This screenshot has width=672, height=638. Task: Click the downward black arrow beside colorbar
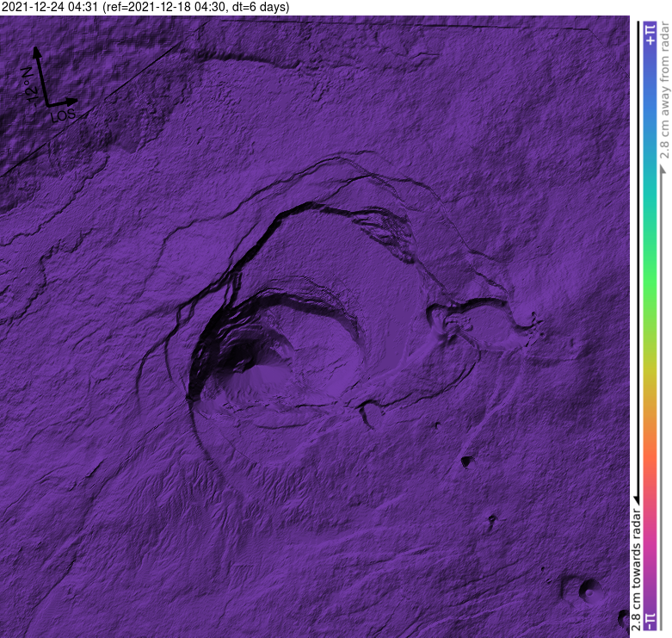(x=638, y=263)
